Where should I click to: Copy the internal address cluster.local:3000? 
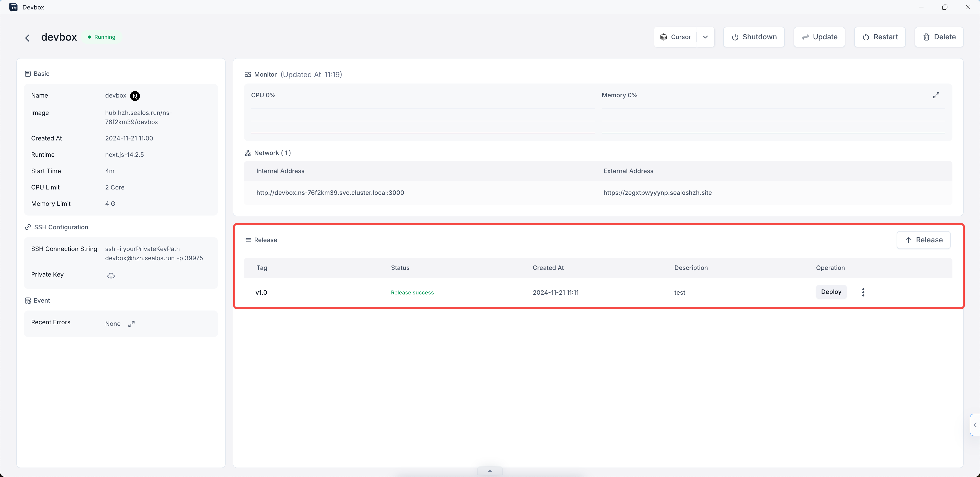(330, 193)
